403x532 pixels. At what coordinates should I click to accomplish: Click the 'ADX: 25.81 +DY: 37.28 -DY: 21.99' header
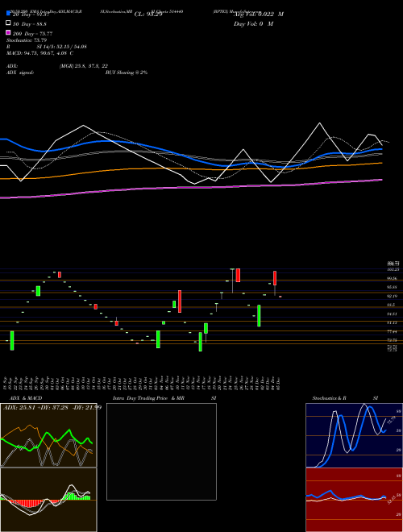pos(52,407)
